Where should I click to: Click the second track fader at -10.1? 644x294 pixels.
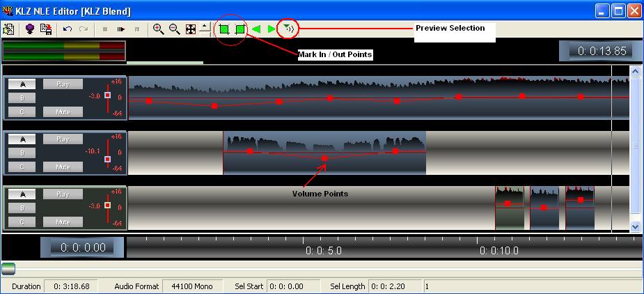click(x=108, y=159)
